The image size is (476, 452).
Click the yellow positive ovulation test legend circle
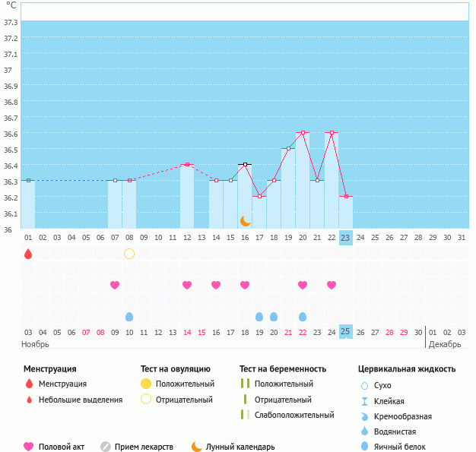pos(146,384)
